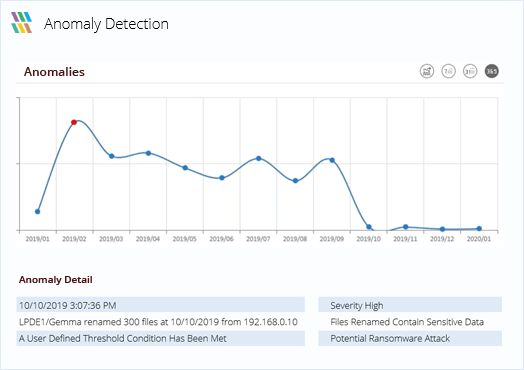Click the 2019/10 axis label
The height and width of the screenshot is (370, 524).
pos(368,239)
